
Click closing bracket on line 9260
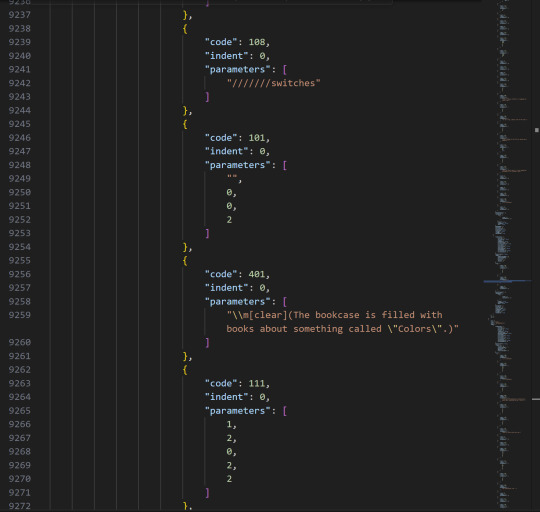[207, 342]
